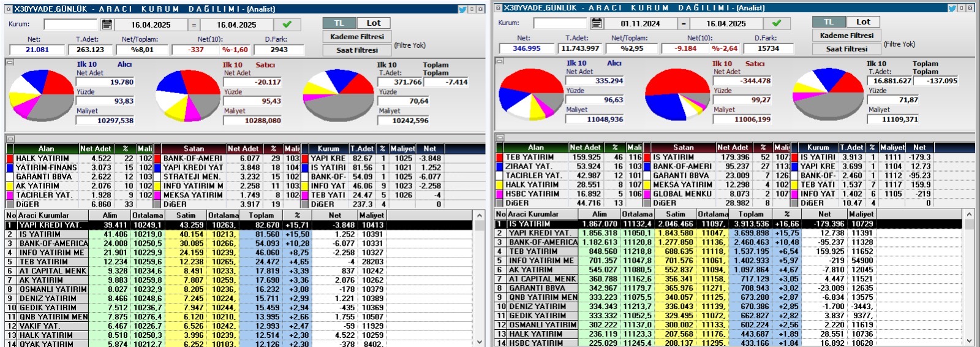Click yellow swatch beside AK YATIRIM in left Alan list
The width and height of the screenshot is (980, 347).
10,186
